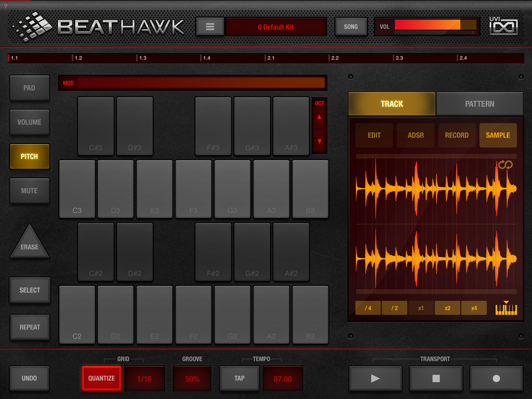Play the C2 pad
Image resolution: width=532 pixels, height=399 pixels.
[77, 315]
